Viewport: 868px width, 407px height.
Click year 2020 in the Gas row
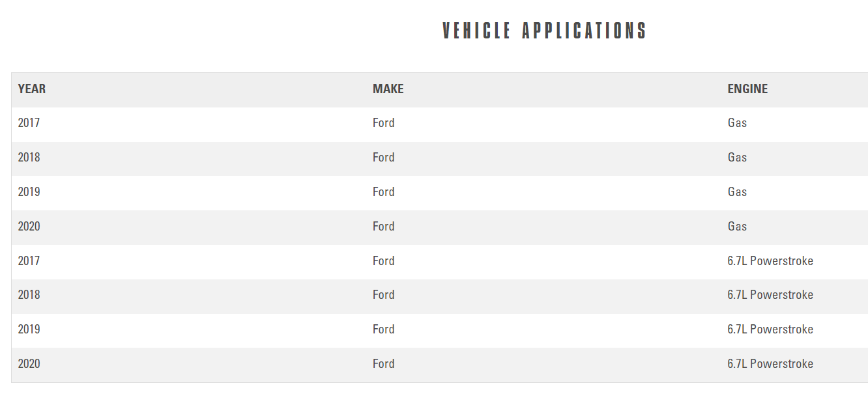click(29, 227)
